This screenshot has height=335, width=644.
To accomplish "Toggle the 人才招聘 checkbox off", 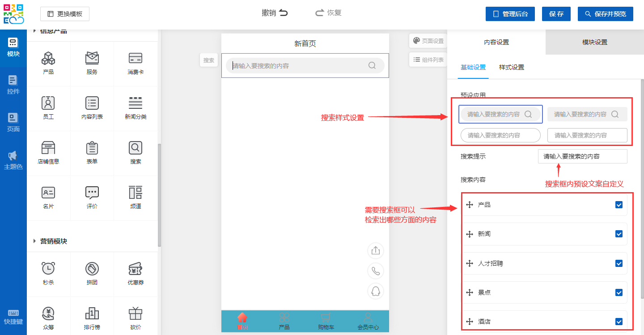I will 619,263.
